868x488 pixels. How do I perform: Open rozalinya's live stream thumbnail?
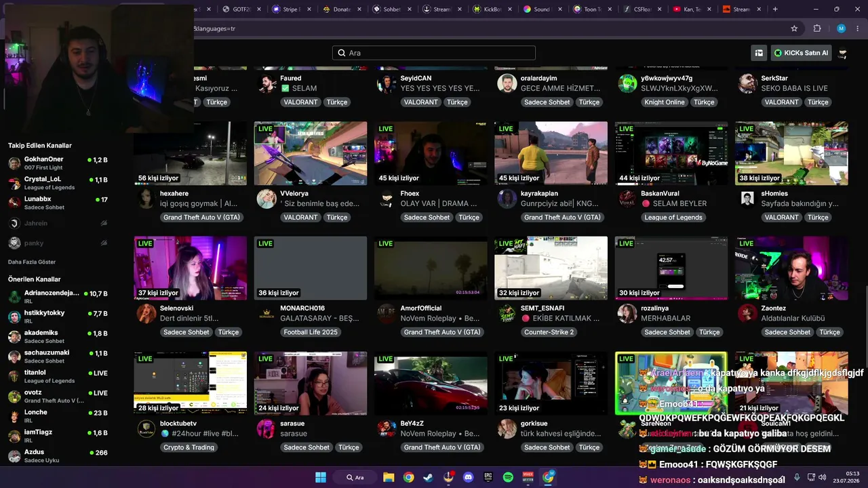pos(671,268)
